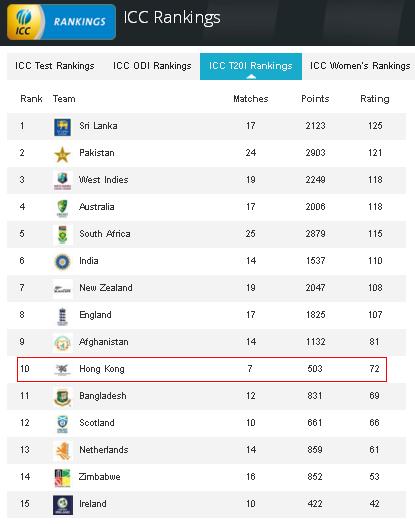Select the Australia cricket crest
Viewport: 415px width, 524px height.
(62, 208)
